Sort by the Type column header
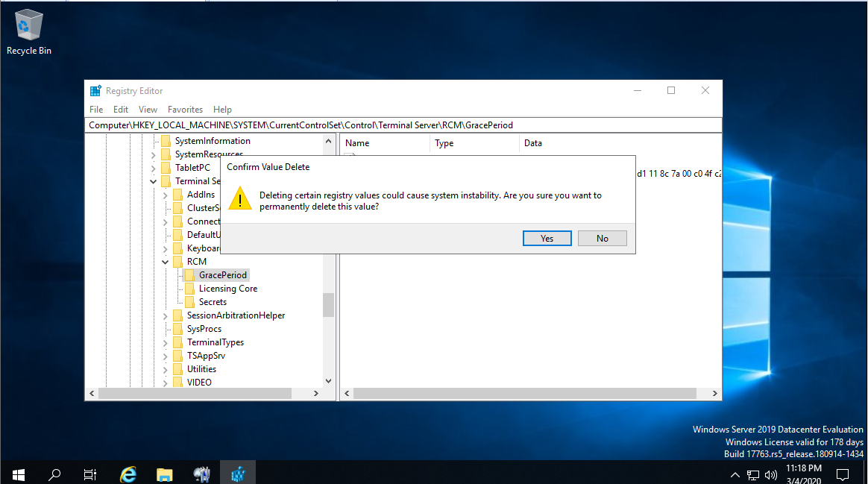This screenshot has width=868, height=484. tap(474, 143)
